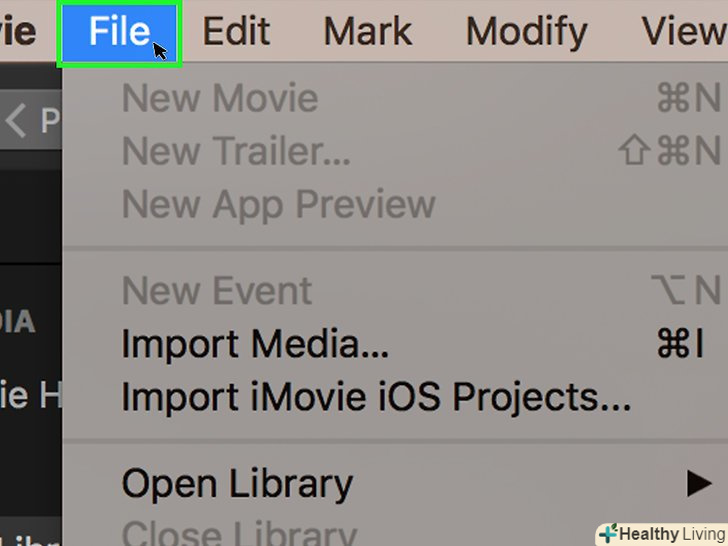Click the Healthy Living cross logo icon
Viewport: 728px width, 546px height.
[x=607, y=533]
